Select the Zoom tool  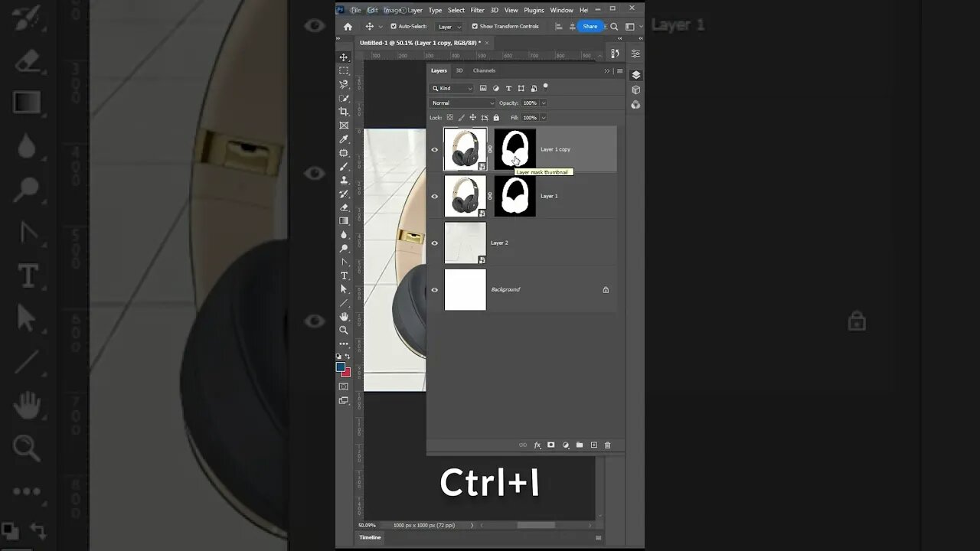(x=344, y=331)
